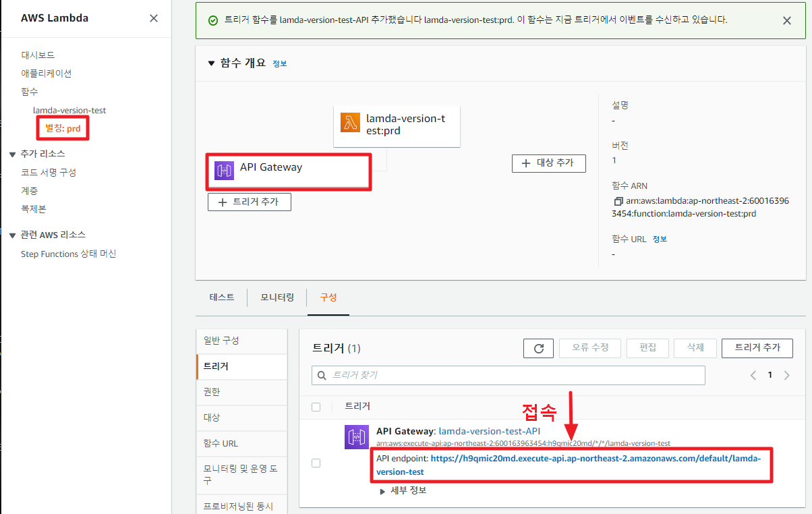
Task: Click the API Gateway icon in trigger row
Action: tap(355, 437)
